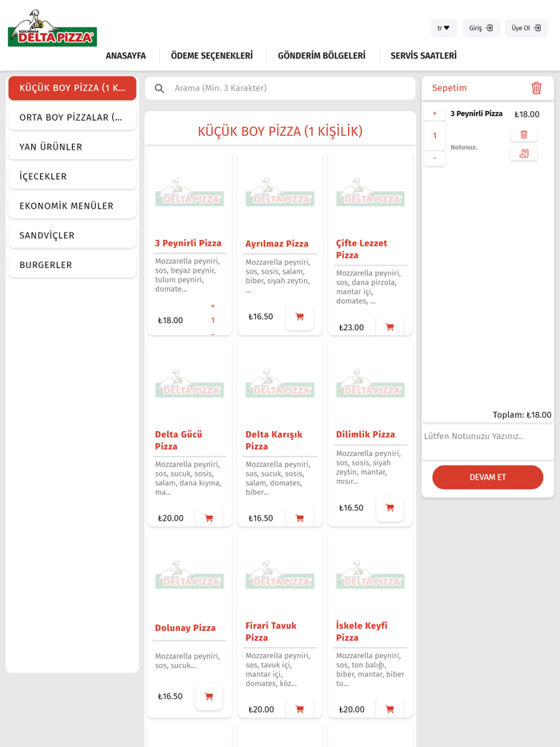The height and width of the screenshot is (747, 560).
Task: Click the Delta Pizza logo in the header
Action: point(53,29)
